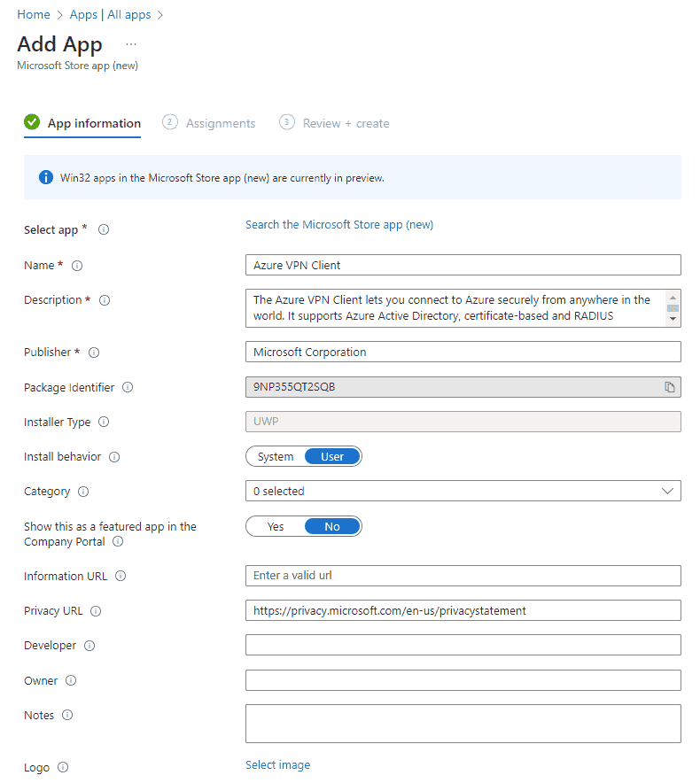Show info tooltip for Logo
The width and height of the screenshot is (700, 783).
63,768
